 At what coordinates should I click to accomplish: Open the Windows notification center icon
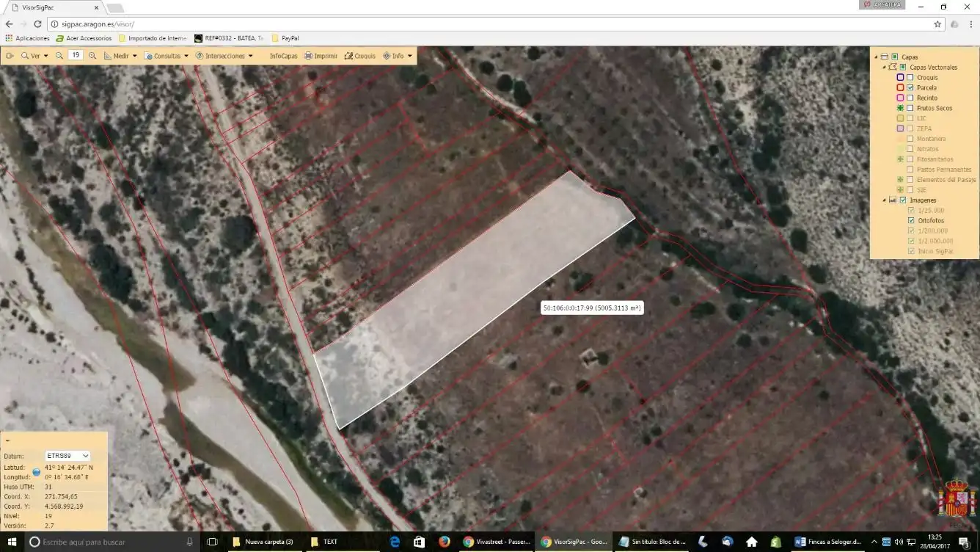click(x=964, y=542)
